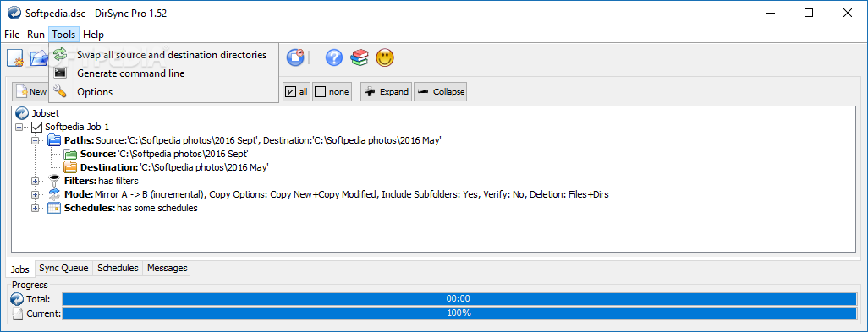Maximize the DirSync Pro window
The width and height of the screenshot is (868, 332).
(809, 14)
